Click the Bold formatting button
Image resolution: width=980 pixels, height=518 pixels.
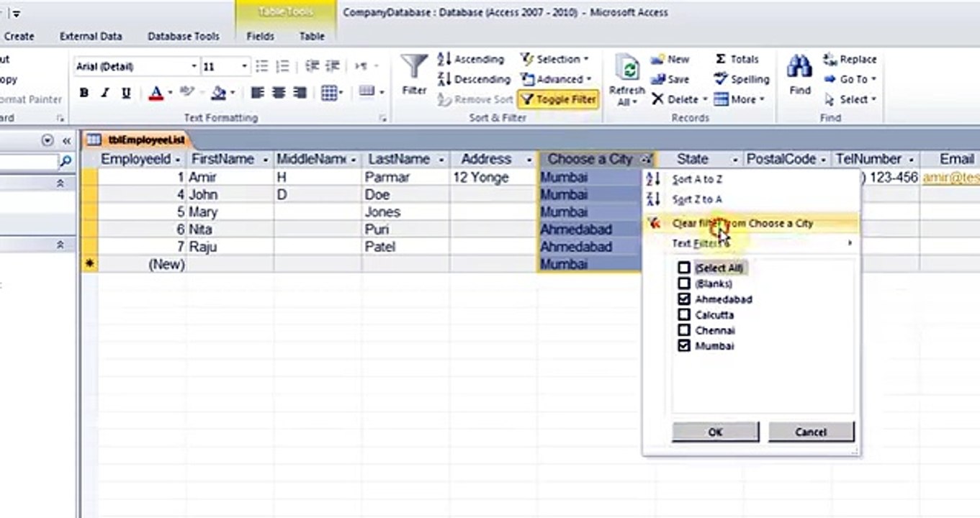pyautogui.click(x=84, y=93)
